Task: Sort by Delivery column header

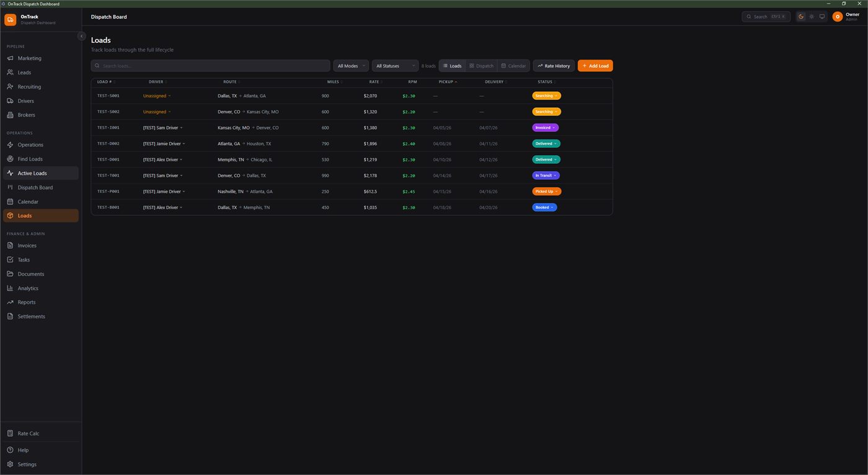Action: [x=496, y=82]
